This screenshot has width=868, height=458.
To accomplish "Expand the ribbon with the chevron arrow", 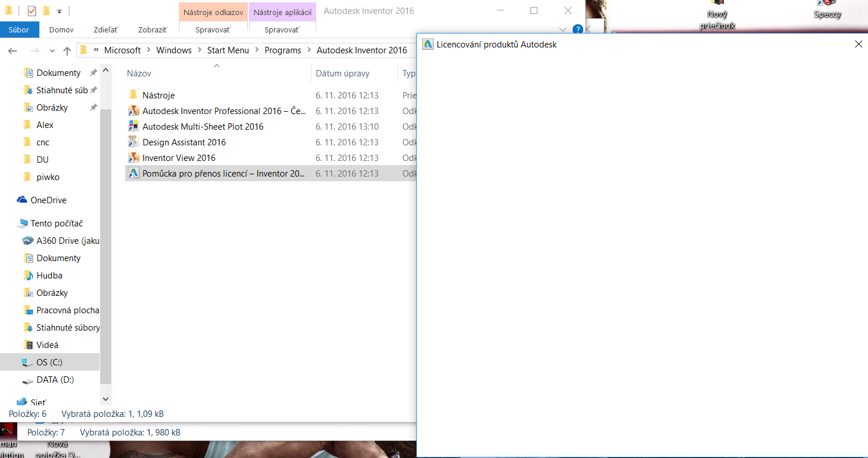I will click(x=563, y=29).
